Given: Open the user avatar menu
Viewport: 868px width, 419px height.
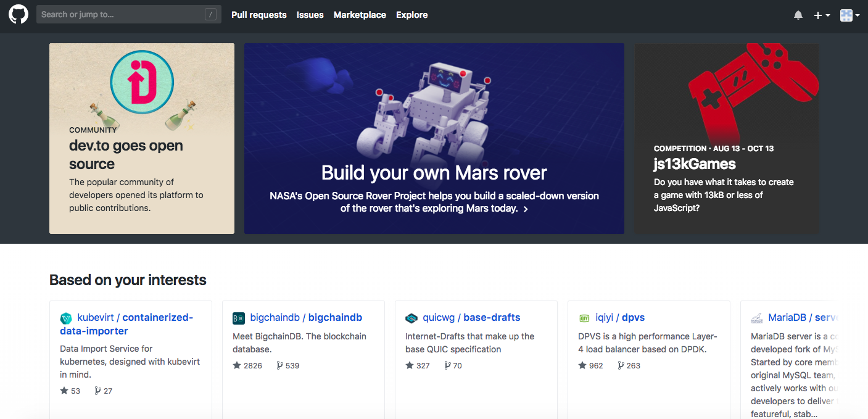Looking at the screenshot, I should click(849, 15).
